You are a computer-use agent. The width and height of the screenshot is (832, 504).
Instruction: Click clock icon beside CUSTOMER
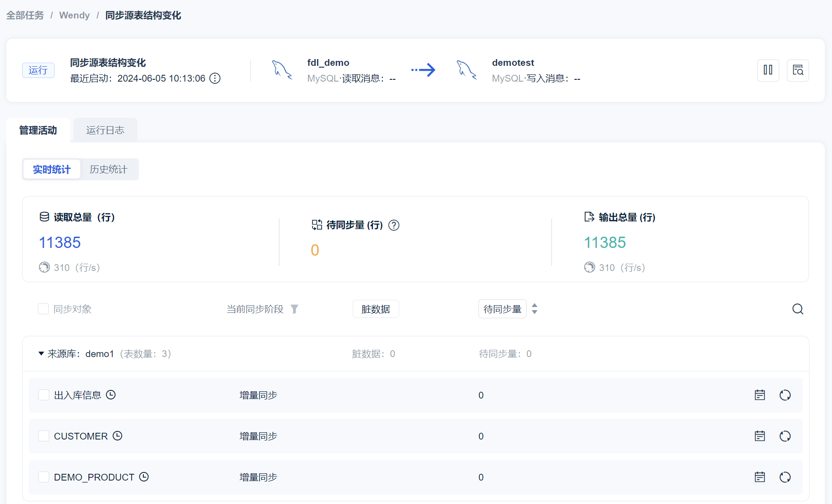pos(117,436)
